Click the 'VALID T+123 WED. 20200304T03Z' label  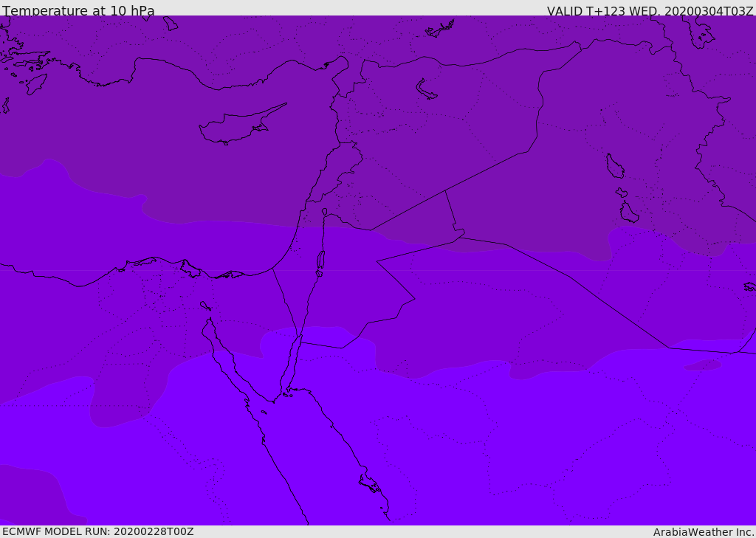pos(650,11)
